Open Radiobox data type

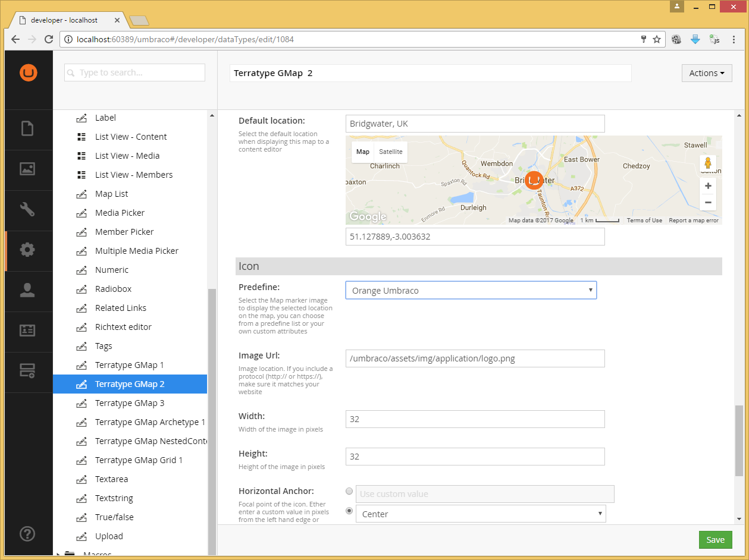coord(113,289)
